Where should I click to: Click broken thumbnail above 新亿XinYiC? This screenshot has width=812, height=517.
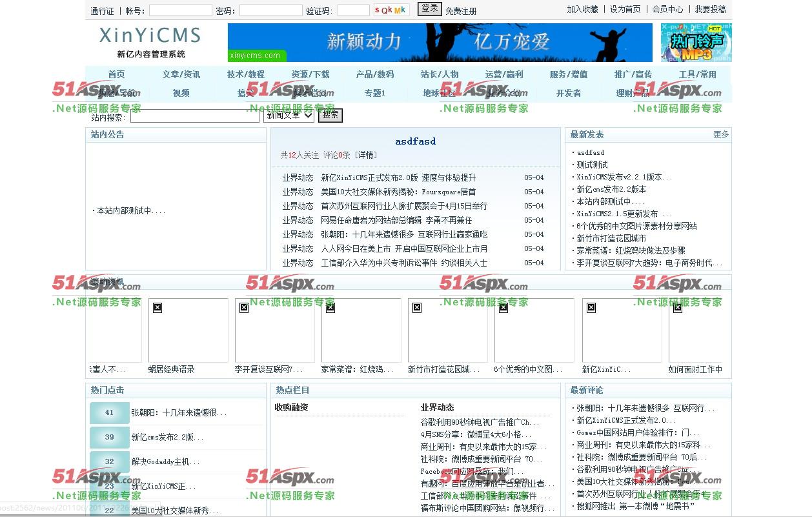click(622, 330)
